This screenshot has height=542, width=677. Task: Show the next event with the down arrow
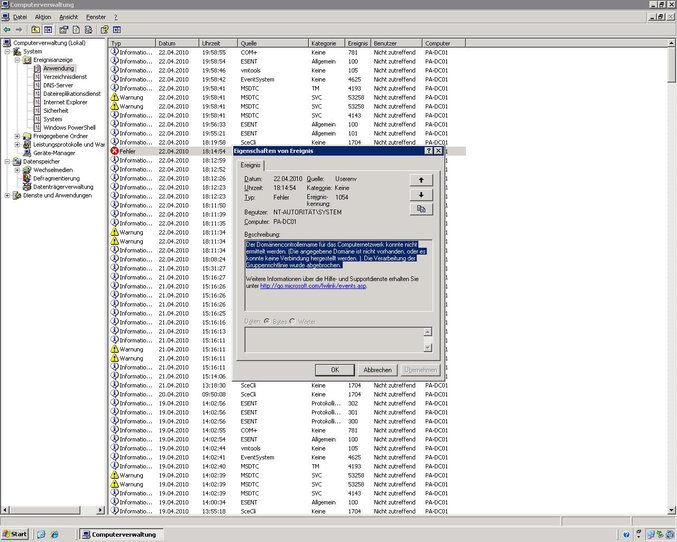tap(421, 194)
